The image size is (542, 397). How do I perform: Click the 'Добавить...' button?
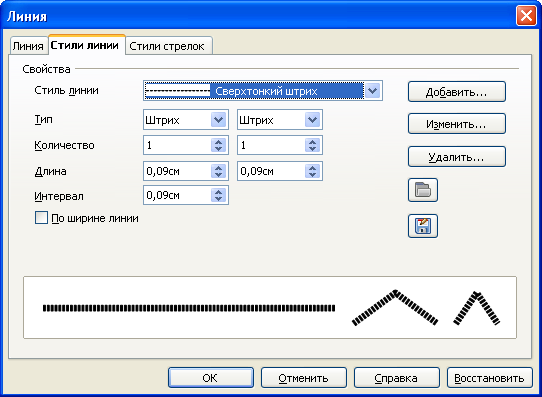pyautogui.click(x=457, y=92)
